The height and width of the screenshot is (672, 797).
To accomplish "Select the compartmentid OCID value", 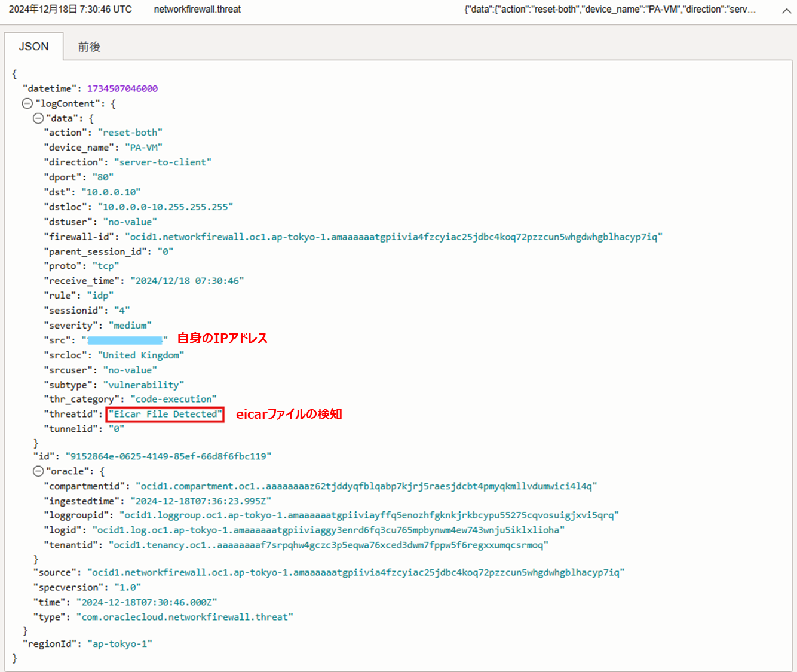I will [366, 486].
